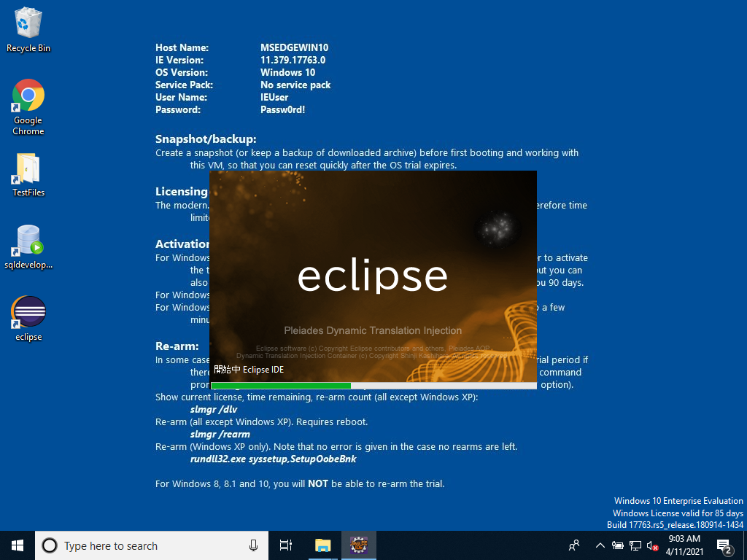The width and height of the screenshot is (747, 560).
Task: Select the eclipse desktop shortcut
Action: pyautogui.click(x=28, y=319)
